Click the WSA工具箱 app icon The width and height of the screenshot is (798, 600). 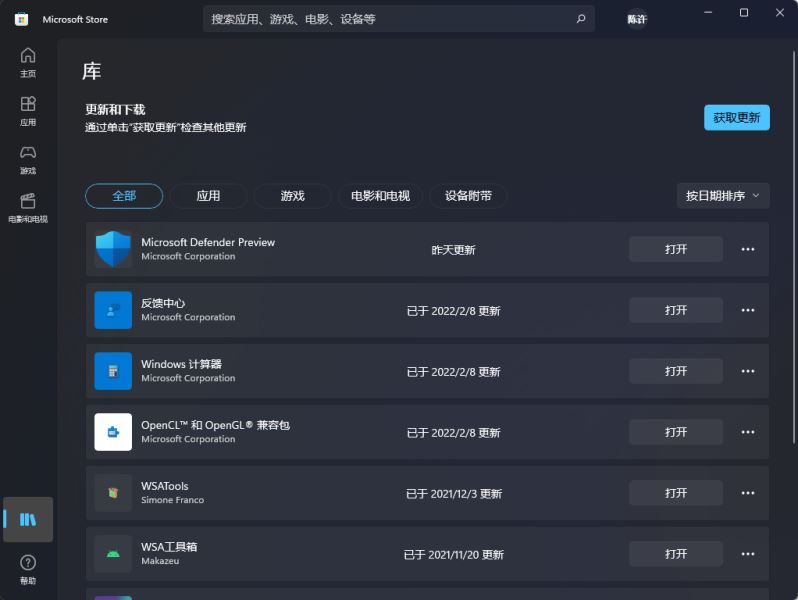tap(113, 554)
